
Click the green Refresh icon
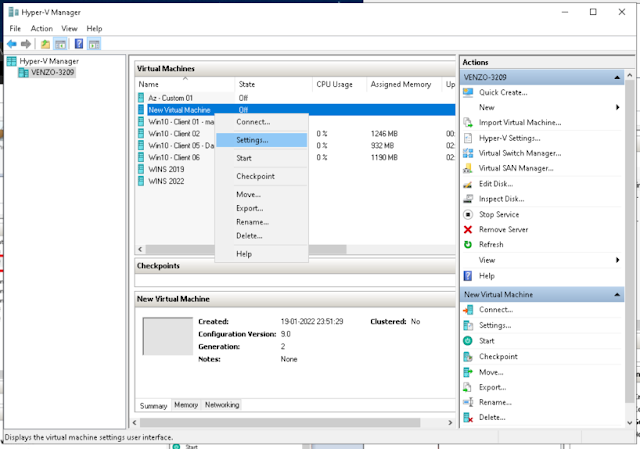pos(468,245)
